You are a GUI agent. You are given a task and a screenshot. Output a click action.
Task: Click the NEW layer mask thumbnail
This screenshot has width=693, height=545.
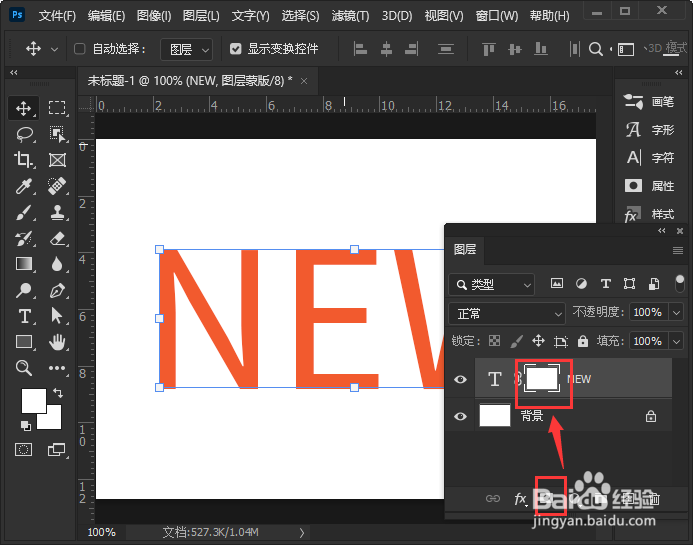click(x=542, y=379)
